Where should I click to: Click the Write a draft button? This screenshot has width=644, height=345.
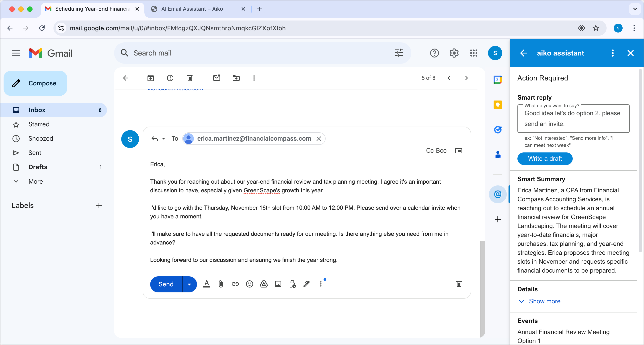coord(545,158)
